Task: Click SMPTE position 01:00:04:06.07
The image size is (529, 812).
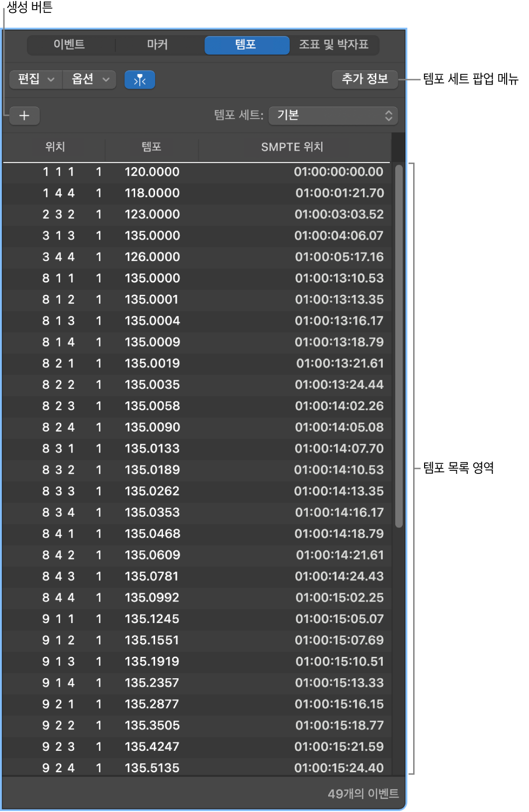Action: 339,236
